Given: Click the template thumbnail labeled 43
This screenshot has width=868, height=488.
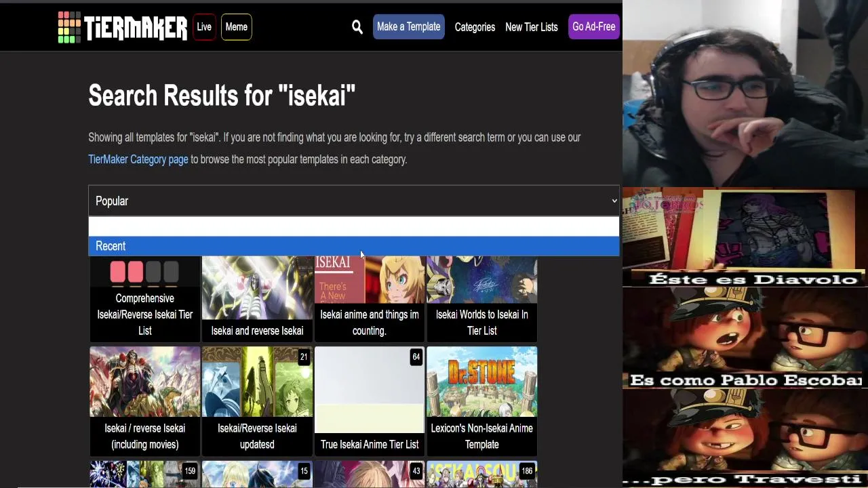Looking at the screenshot, I should [370, 474].
